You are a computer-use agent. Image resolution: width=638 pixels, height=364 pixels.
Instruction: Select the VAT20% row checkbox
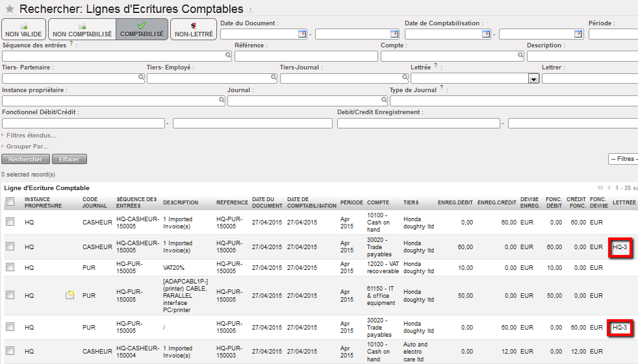point(10,267)
